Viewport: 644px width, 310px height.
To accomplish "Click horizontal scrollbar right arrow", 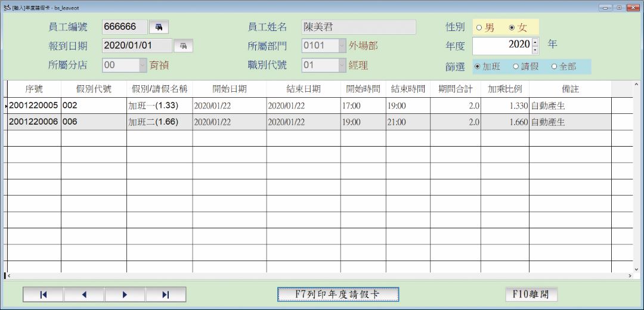I will pos(630,276).
